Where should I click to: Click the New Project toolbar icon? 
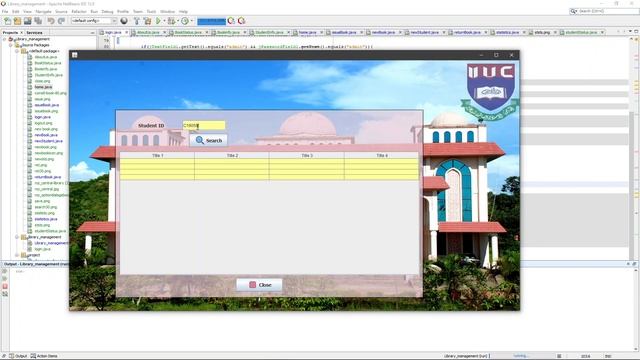pos(18,21)
